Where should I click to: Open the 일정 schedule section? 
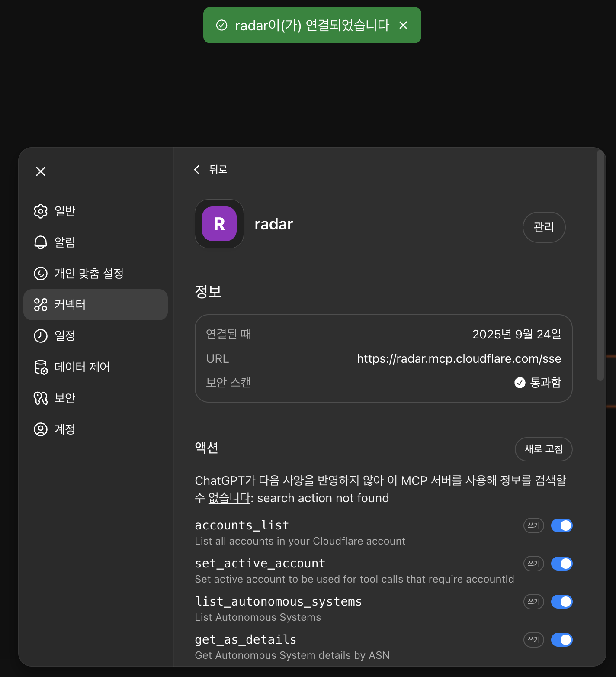pyautogui.click(x=96, y=336)
